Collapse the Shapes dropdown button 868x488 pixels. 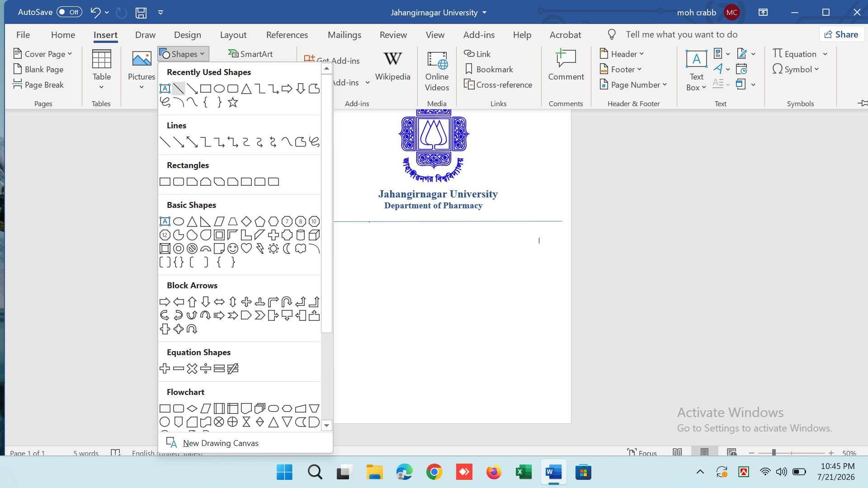[x=183, y=54]
